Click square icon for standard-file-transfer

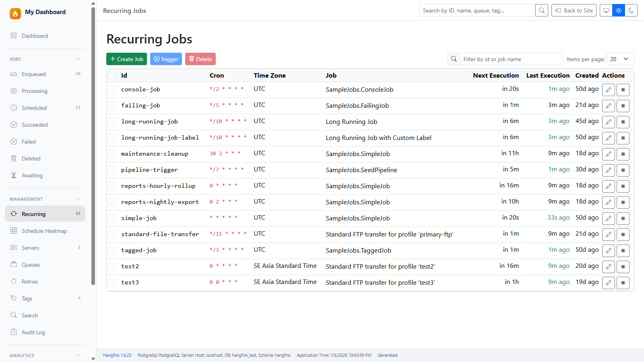click(x=623, y=234)
